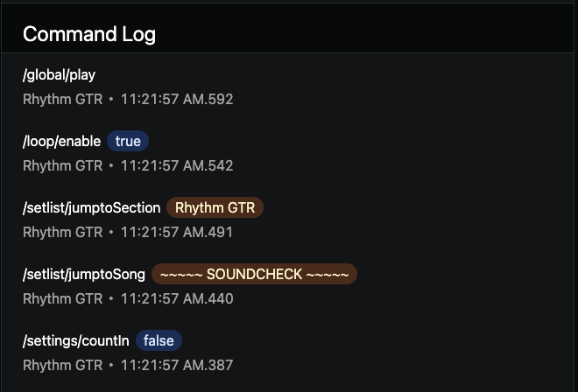This screenshot has height=392, width=578.
Task: Click the 11:21:57 AM.387 timestamp
Action: coord(177,365)
